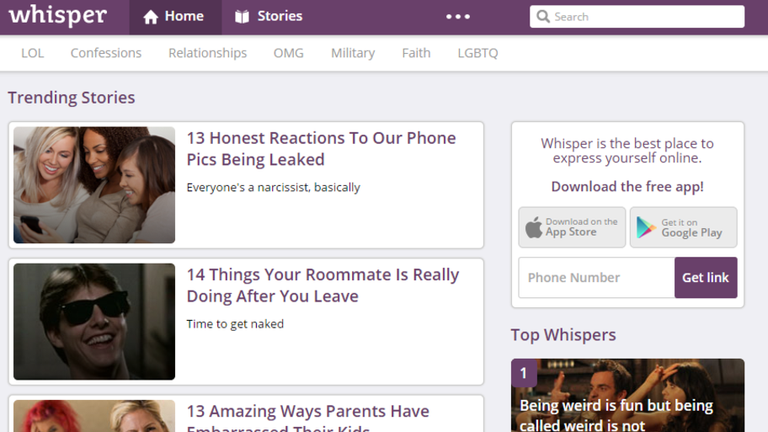Open the number 1 top whisper image
Image resolution: width=768 pixels, height=432 pixels.
627,395
